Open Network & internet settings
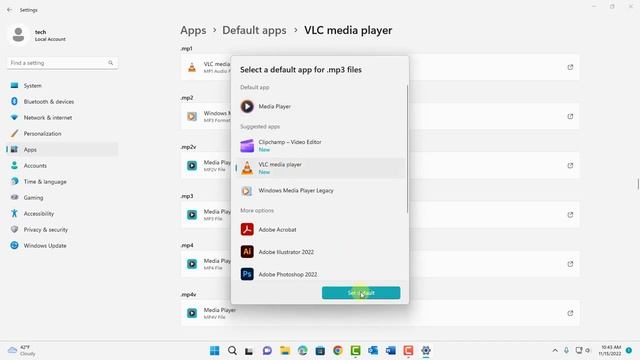The height and width of the screenshot is (360, 640). (62, 118)
